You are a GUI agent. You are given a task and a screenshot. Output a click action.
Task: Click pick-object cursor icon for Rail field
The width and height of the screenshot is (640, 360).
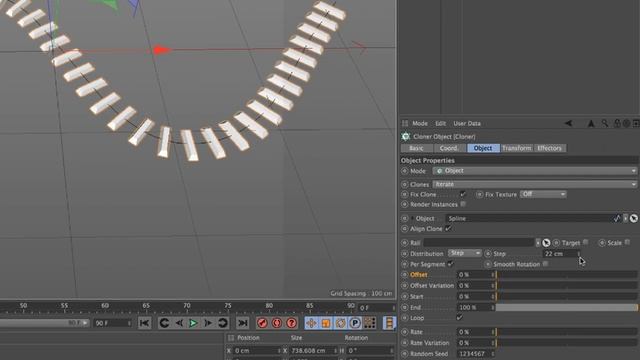[x=546, y=243]
